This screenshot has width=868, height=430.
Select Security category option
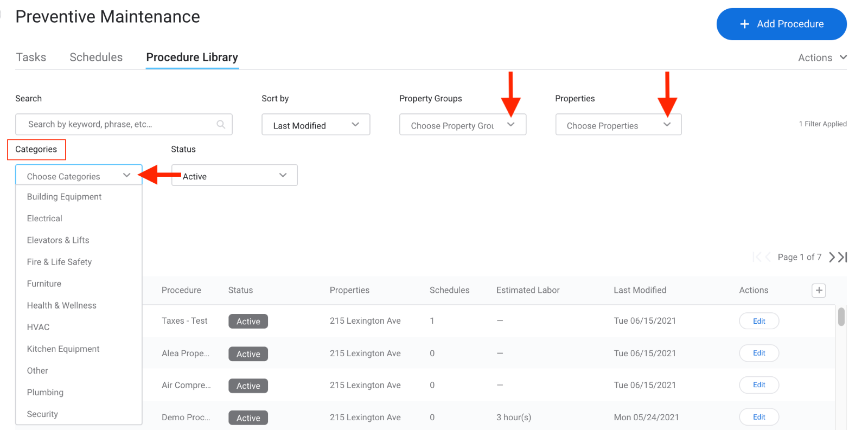[79, 414]
